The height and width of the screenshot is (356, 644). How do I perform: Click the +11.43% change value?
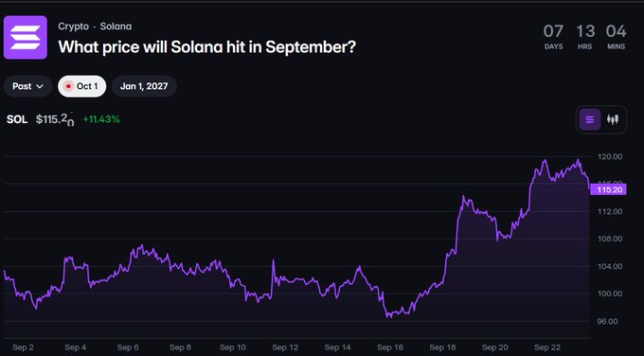[x=101, y=119]
